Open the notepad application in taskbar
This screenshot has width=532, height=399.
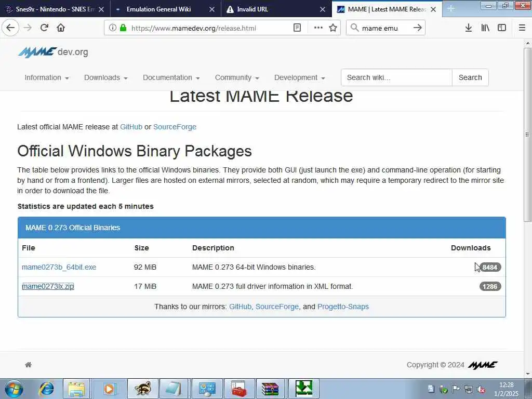coord(174,389)
